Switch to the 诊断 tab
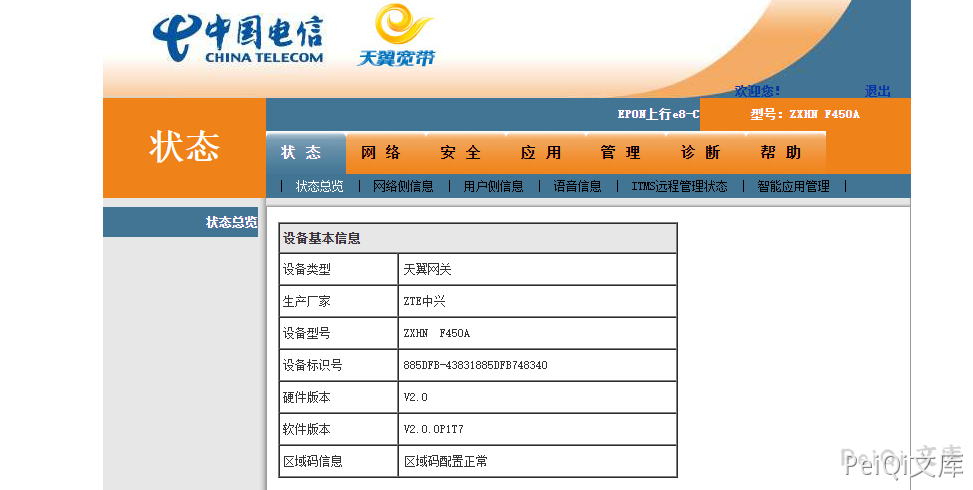Image resolution: width=973 pixels, height=490 pixels. click(x=700, y=153)
